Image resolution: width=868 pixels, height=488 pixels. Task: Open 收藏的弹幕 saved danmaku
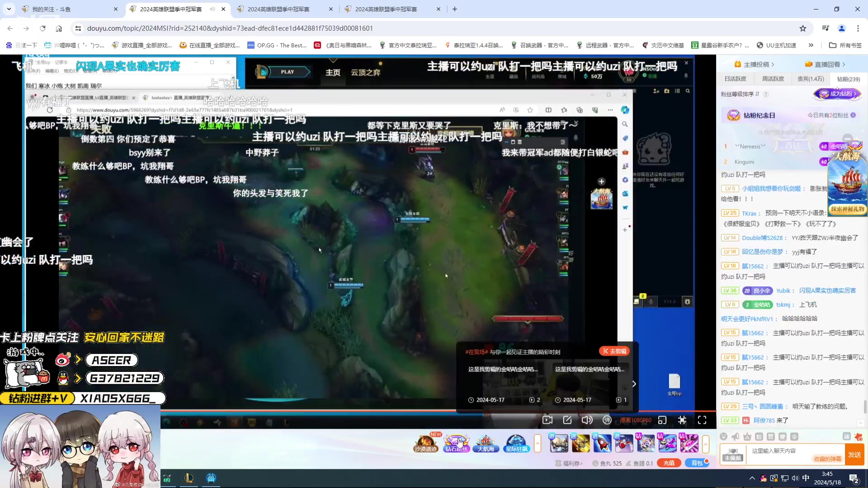827,459
